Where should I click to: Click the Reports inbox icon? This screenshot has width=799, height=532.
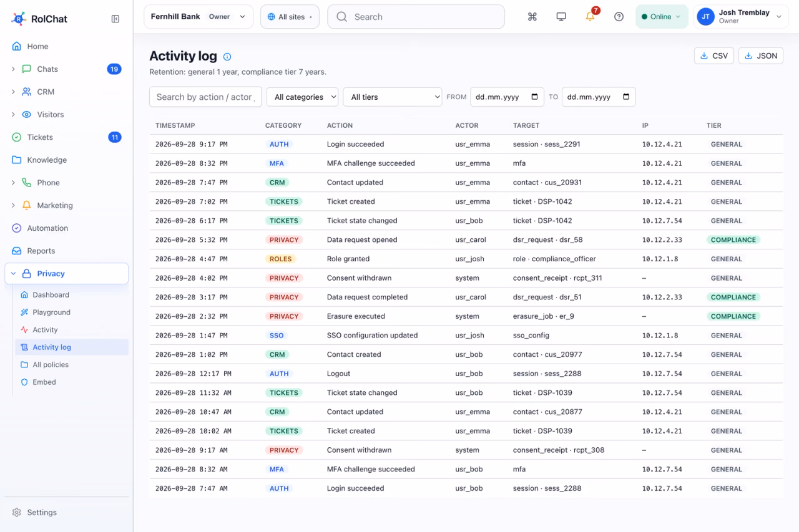17,251
